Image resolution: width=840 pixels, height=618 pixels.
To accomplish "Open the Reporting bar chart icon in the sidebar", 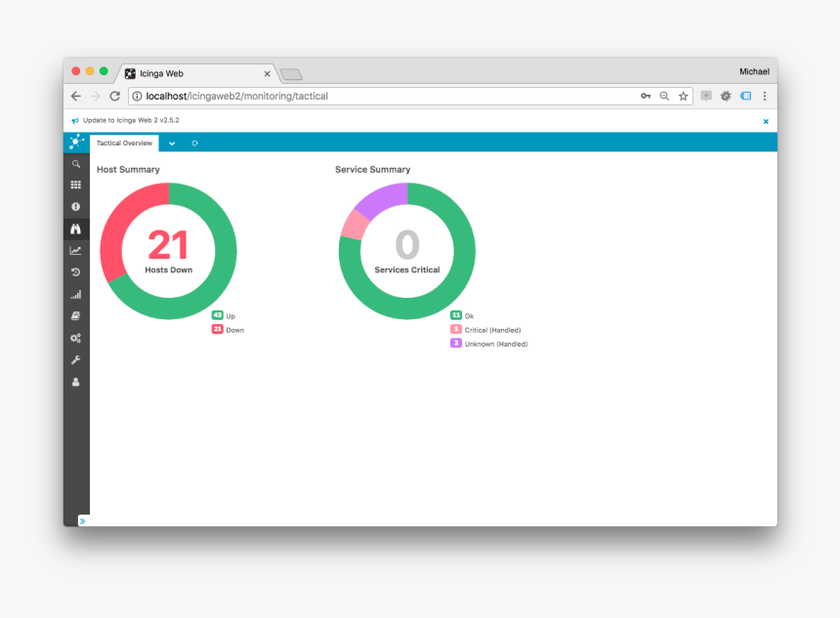I will click(76, 295).
